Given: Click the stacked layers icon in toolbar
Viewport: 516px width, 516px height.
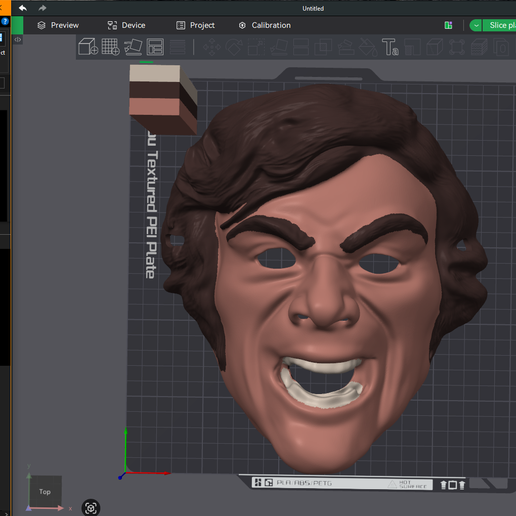Looking at the screenshot, I should pyautogui.click(x=479, y=47).
